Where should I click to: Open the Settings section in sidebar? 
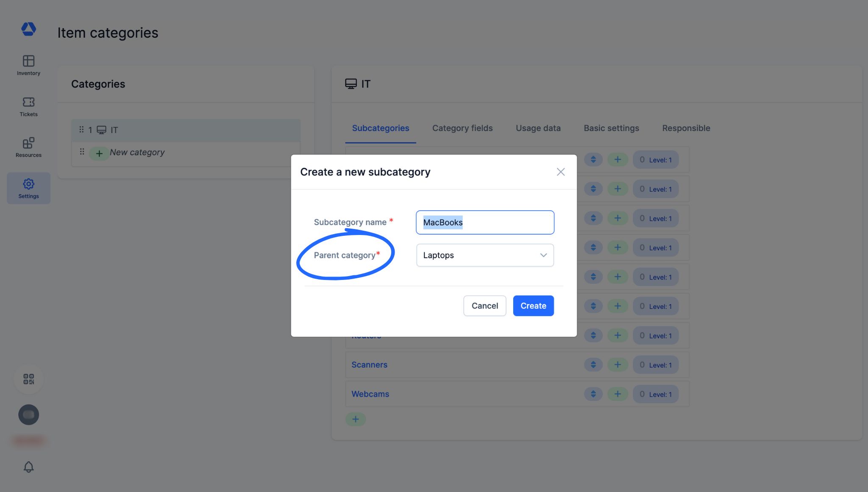28,188
